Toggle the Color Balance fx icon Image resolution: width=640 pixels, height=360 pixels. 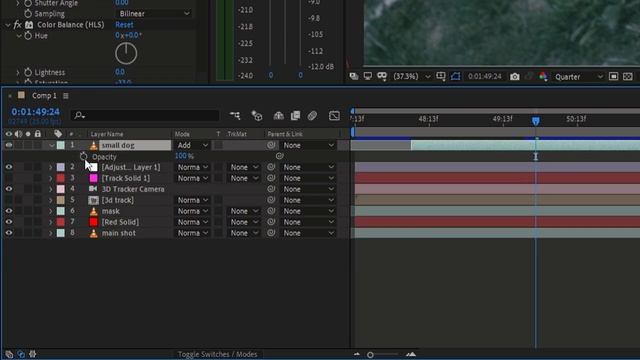(x=18, y=25)
